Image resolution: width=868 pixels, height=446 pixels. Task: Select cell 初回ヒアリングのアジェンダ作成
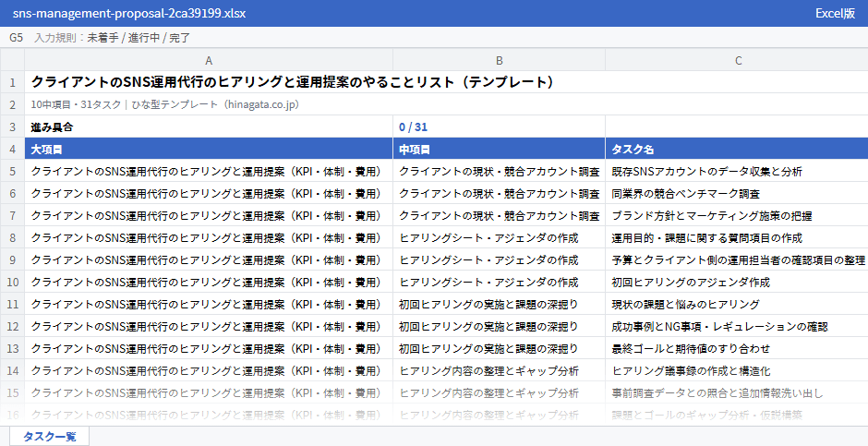click(737, 282)
